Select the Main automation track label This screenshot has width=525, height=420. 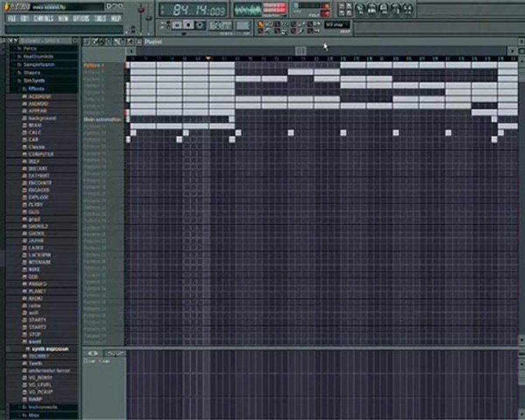(103, 119)
